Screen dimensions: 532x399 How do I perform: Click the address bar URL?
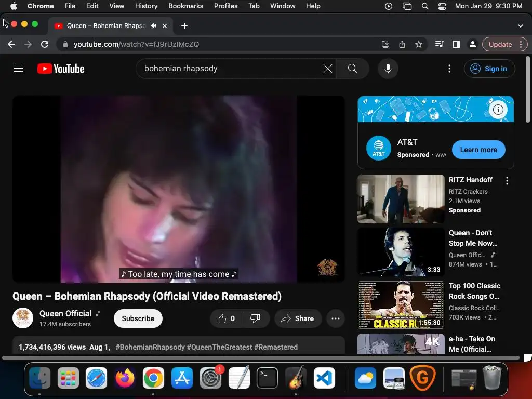[x=137, y=44]
